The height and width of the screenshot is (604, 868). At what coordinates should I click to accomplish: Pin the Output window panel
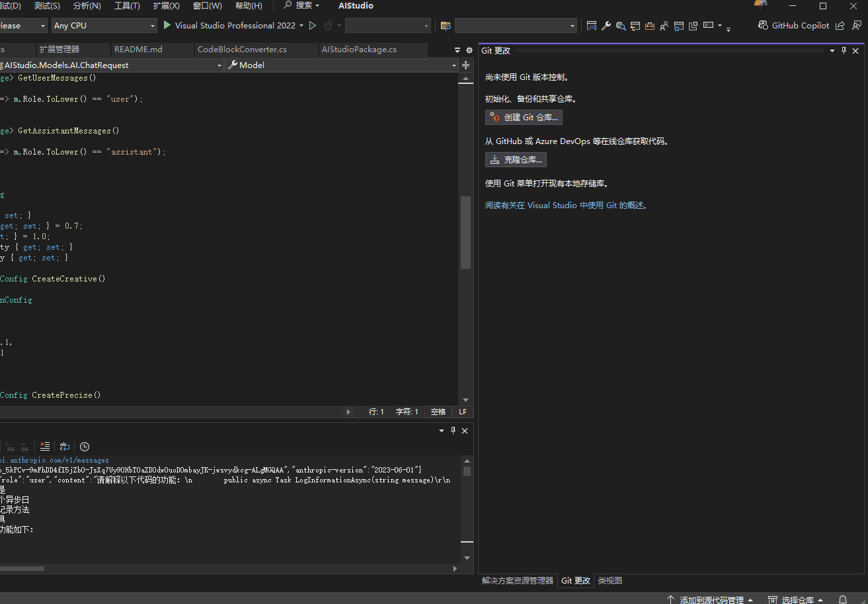[453, 430]
